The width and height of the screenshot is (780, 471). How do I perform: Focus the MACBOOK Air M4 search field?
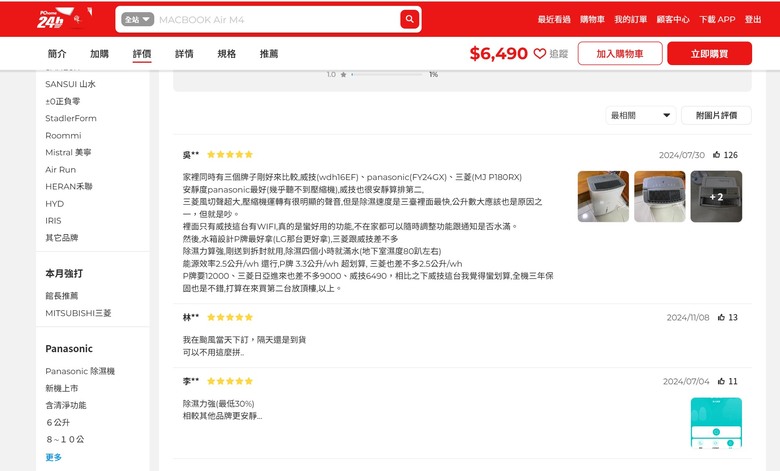(278, 19)
